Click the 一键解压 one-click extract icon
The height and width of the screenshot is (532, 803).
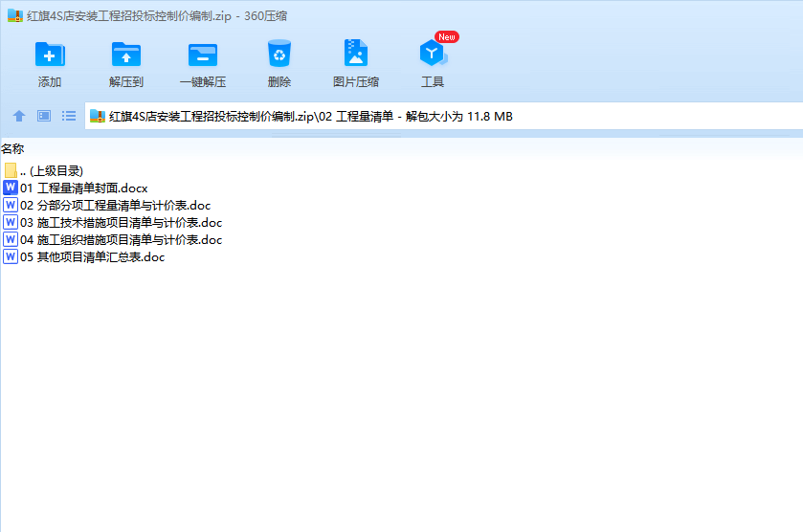[x=203, y=55]
